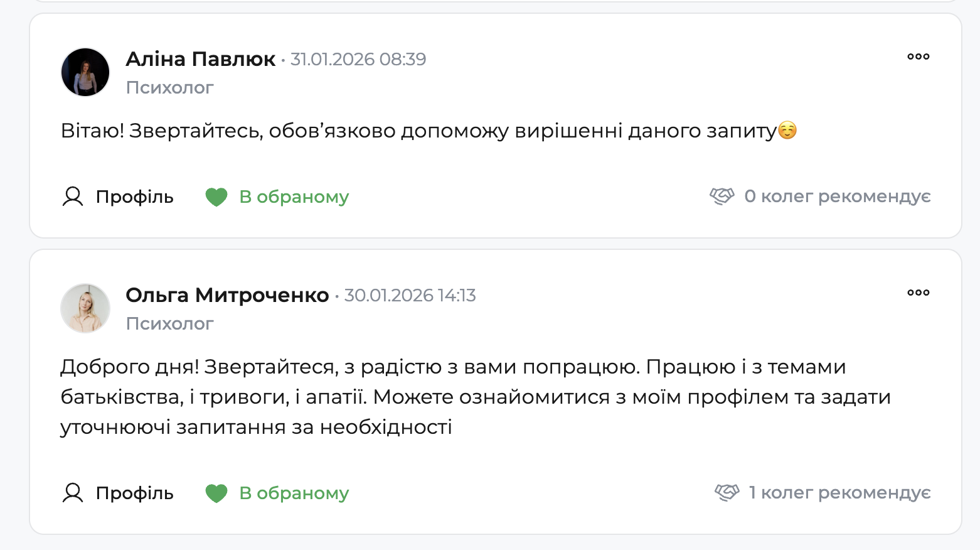
Task: Click Ольга Митроченко's profile photo
Action: point(85,308)
